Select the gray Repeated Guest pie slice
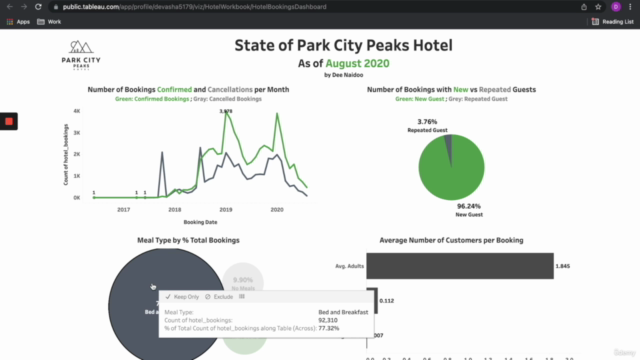The height and width of the screenshot is (360, 640). (449, 147)
